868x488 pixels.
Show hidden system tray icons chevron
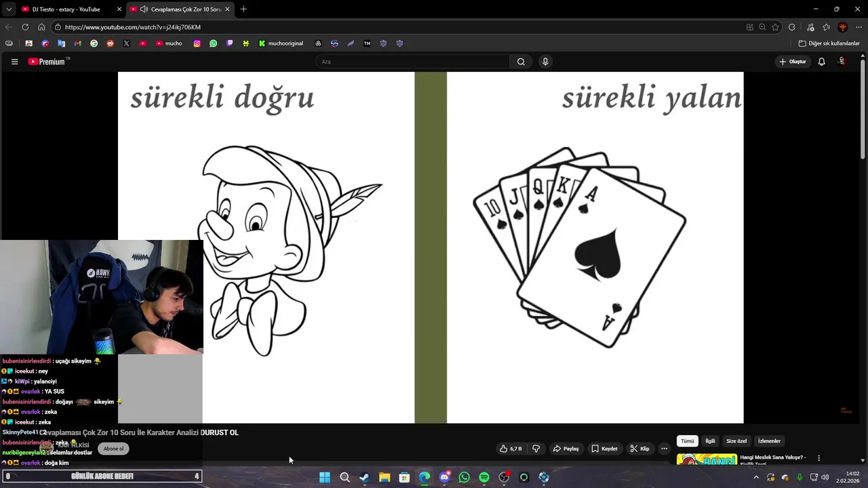pyautogui.click(x=756, y=477)
